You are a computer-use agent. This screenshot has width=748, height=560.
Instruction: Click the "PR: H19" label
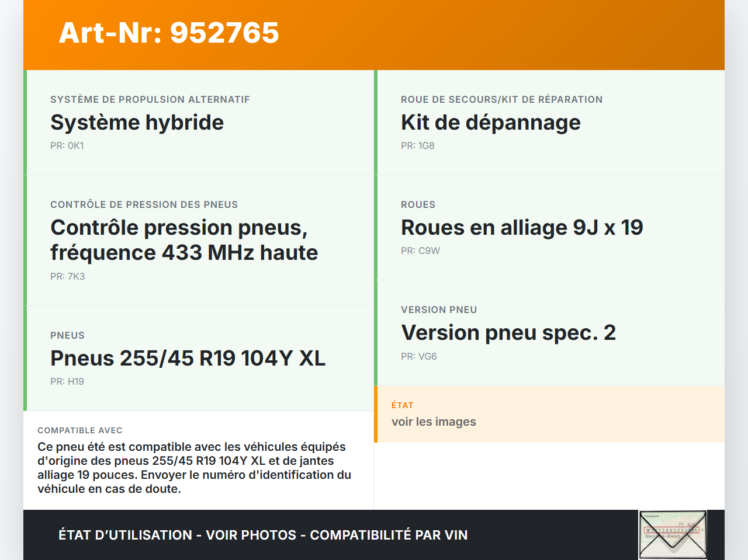pos(67,381)
